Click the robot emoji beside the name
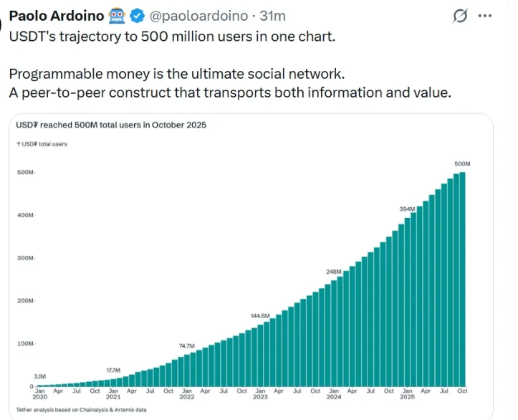This screenshot has width=518, height=420. click(x=117, y=16)
